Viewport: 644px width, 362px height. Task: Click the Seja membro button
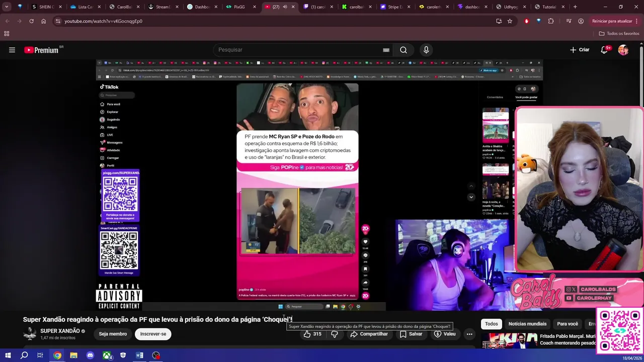tap(113, 334)
